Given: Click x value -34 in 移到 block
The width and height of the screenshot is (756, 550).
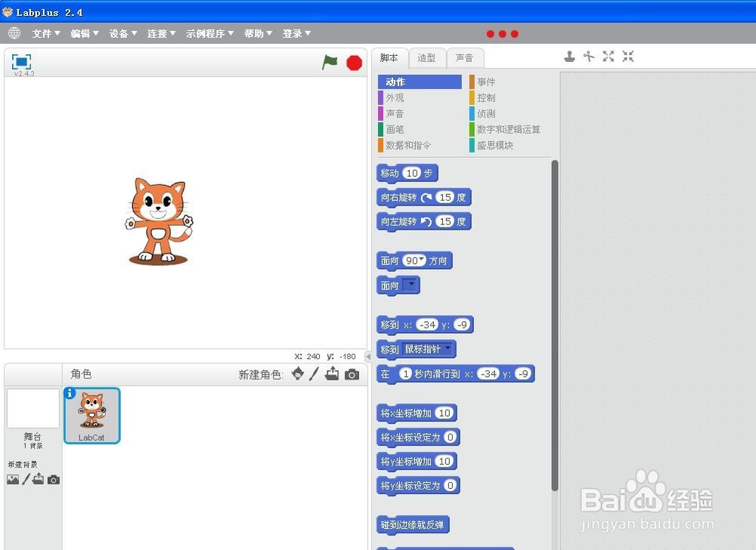Looking at the screenshot, I should [428, 325].
